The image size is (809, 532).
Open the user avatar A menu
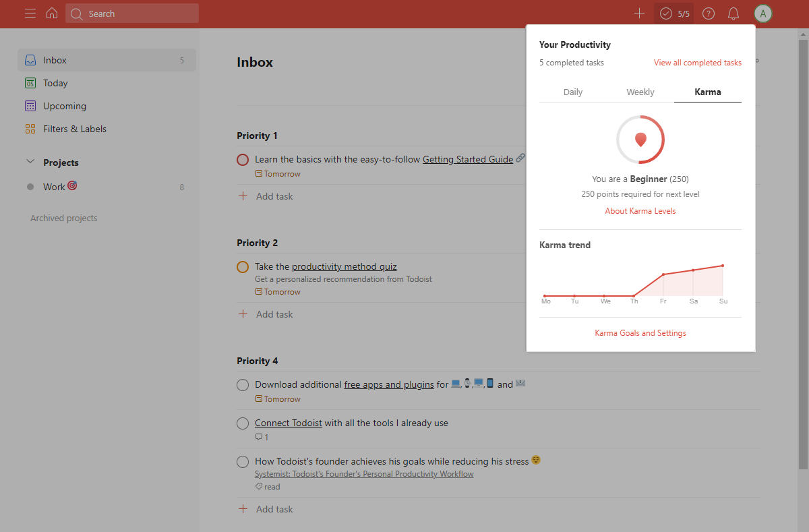763,13
